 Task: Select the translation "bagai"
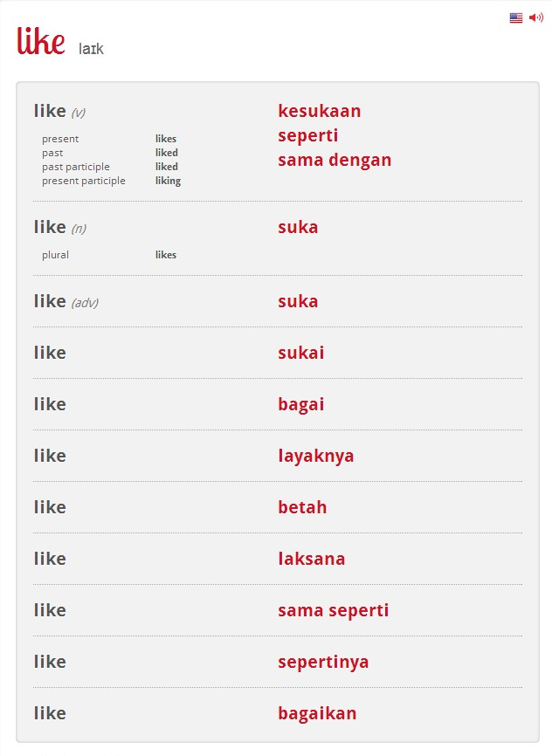coord(300,404)
